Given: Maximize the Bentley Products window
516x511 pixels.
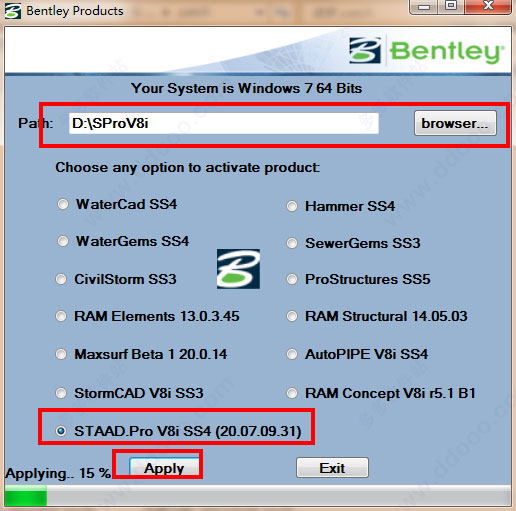Looking at the screenshot, I should [451, 6].
